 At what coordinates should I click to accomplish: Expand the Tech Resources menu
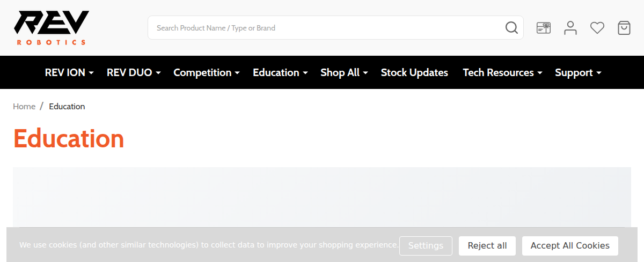(x=502, y=73)
